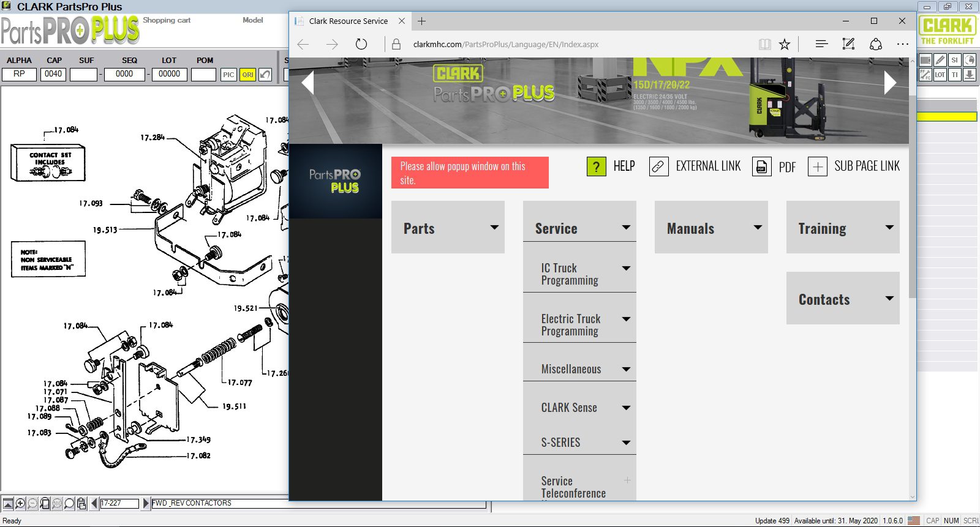
Task: Click the FWD_REV CONTACTORS title field
Action: tap(318, 503)
